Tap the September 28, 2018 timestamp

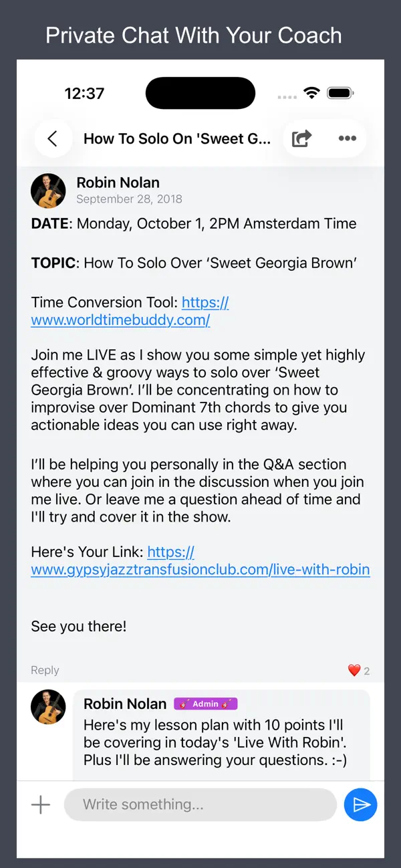(x=129, y=199)
